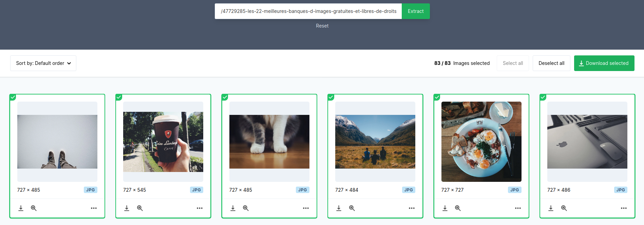Click the Extract button
644x225 pixels.
click(416, 11)
